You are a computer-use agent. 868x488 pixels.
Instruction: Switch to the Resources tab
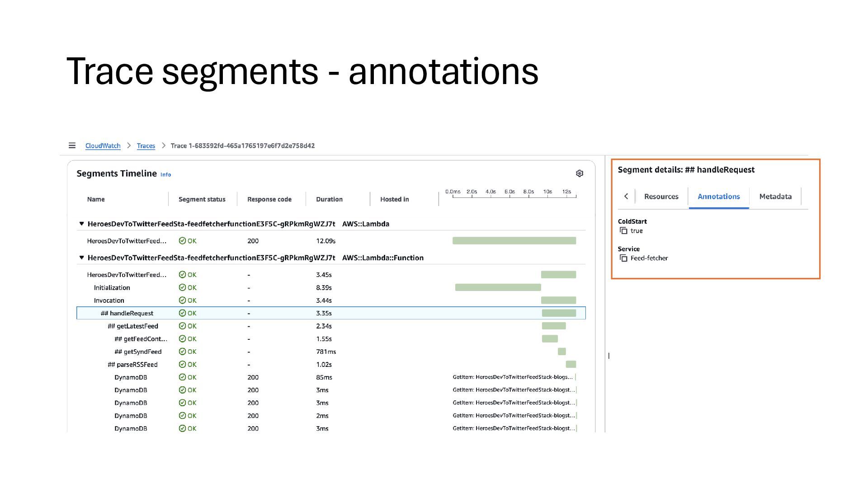[x=661, y=197]
